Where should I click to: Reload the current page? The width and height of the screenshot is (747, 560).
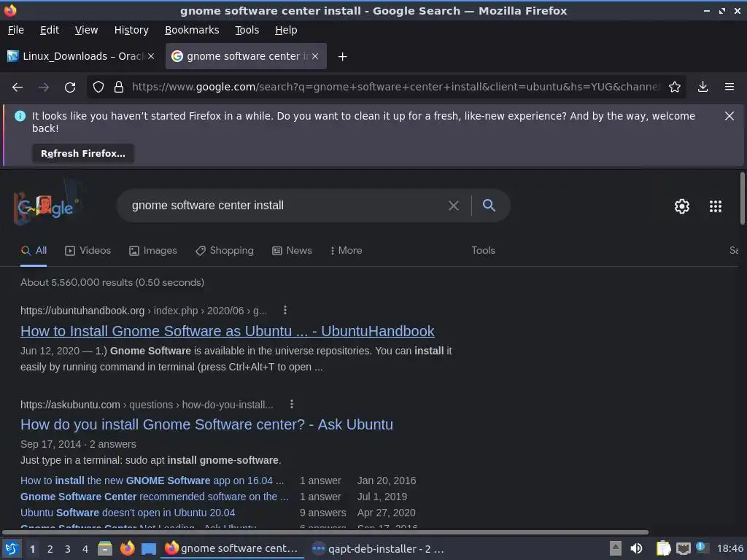[x=70, y=87]
